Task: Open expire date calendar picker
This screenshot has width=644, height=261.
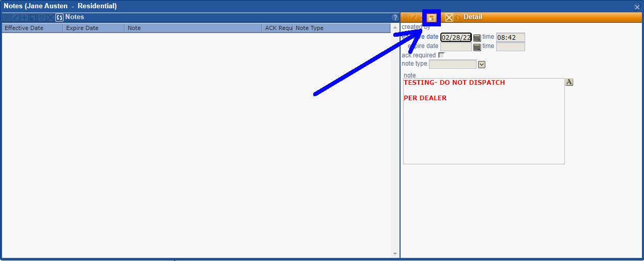Action: pyautogui.click(x=477, y=47)
